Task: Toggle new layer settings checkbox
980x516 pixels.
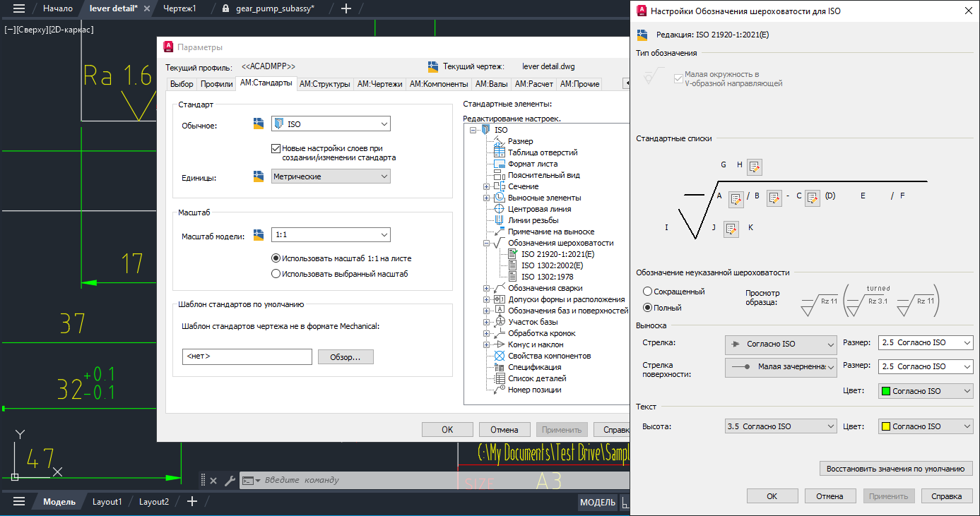Action: click(x=276, y=149)
